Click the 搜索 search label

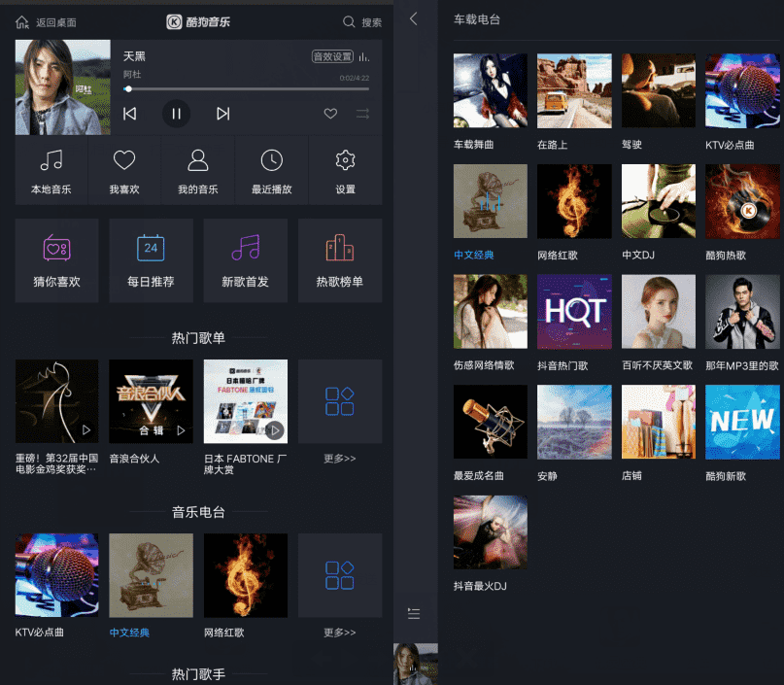[371, 23]
